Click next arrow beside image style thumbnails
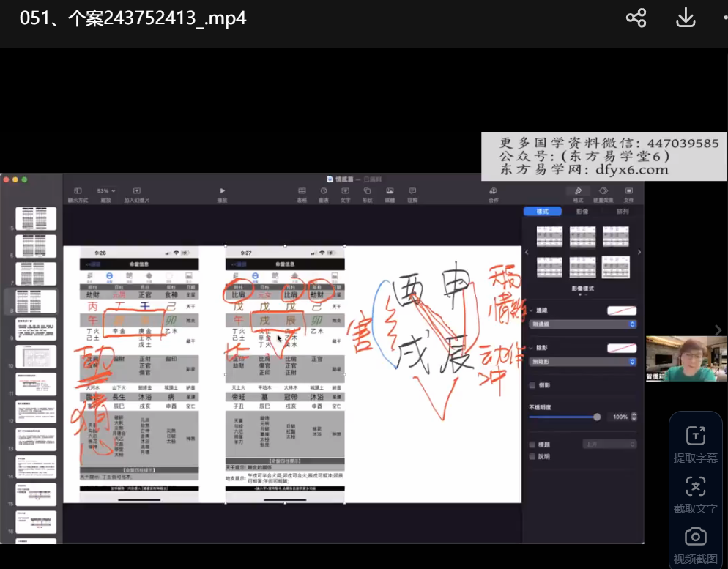728x569 pixels. coord(639,253)
